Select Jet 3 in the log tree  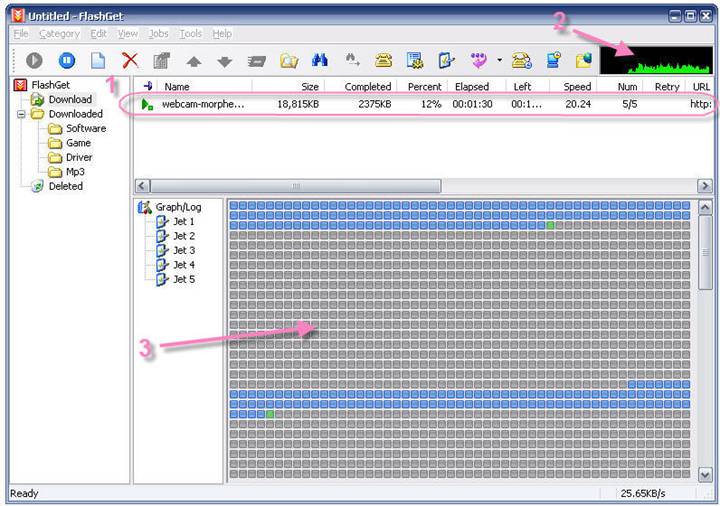pos(184,250)
